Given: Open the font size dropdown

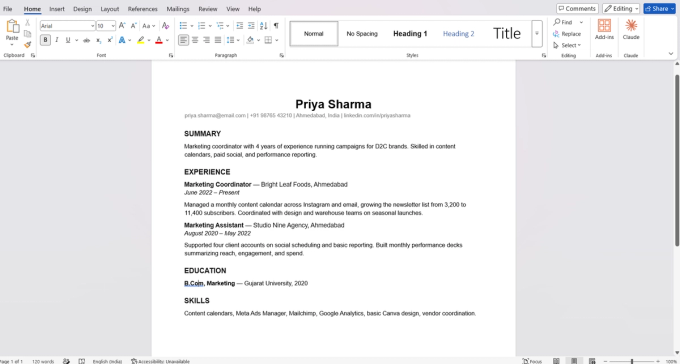Looking at the screenshot, I should coord(113,26).
